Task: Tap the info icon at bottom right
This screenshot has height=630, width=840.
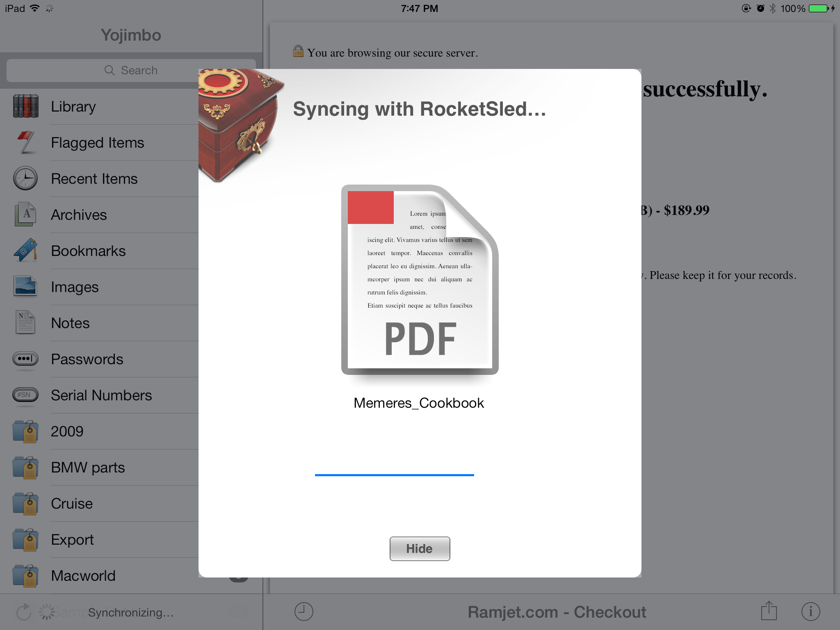Action: pyautogui.click(x=810, y=612)
